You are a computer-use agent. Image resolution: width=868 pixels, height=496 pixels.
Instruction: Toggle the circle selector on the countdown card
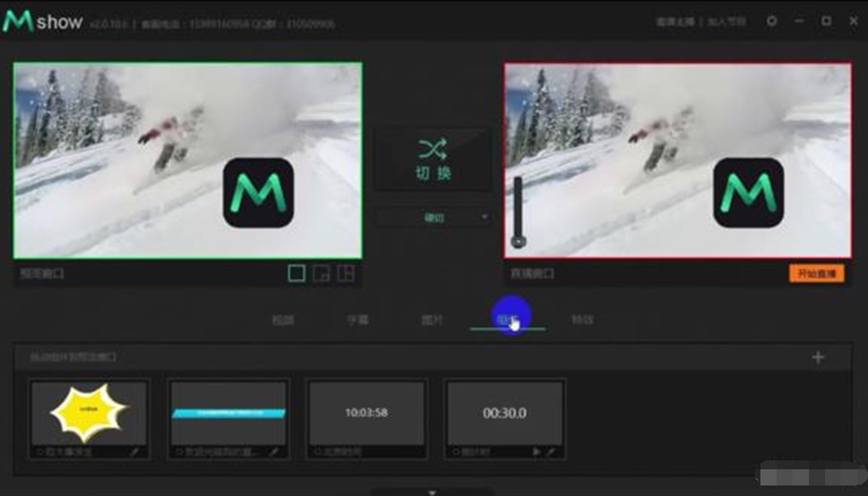click(455, 451)
